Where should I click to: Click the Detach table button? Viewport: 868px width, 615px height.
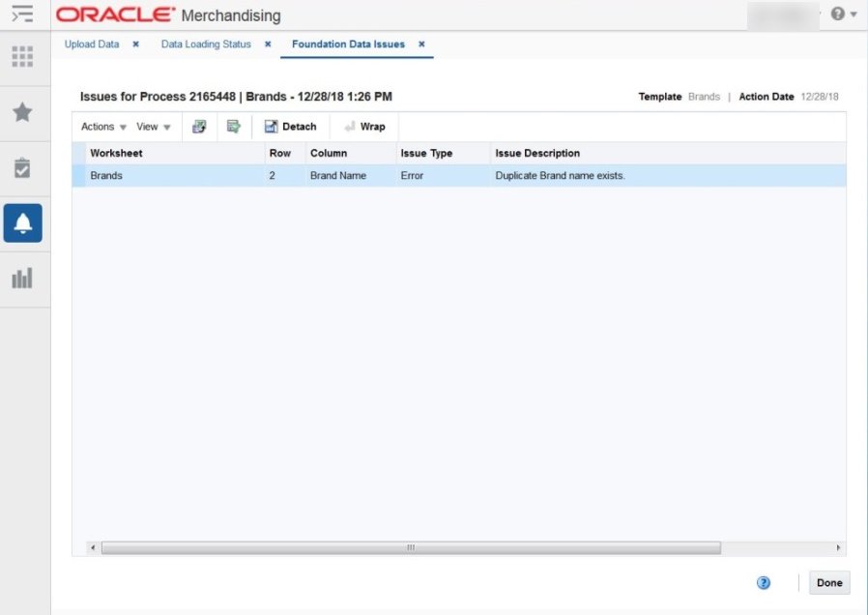click(291, 127)
